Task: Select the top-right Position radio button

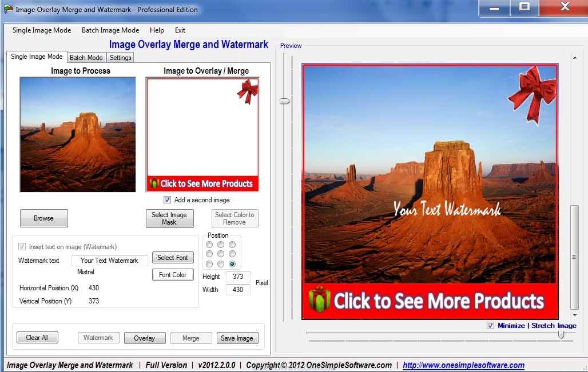Action: point(232,245)
